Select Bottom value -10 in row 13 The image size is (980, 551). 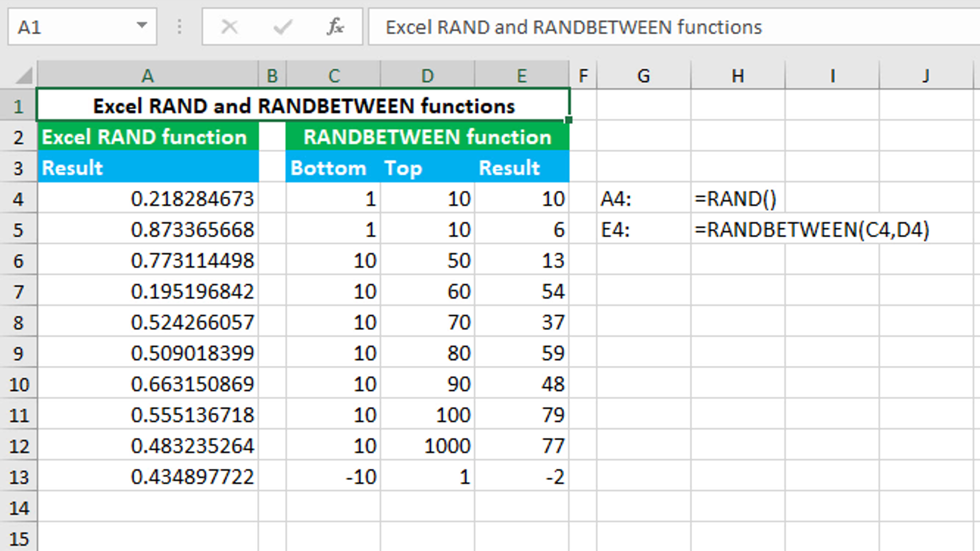pos(333,477)
